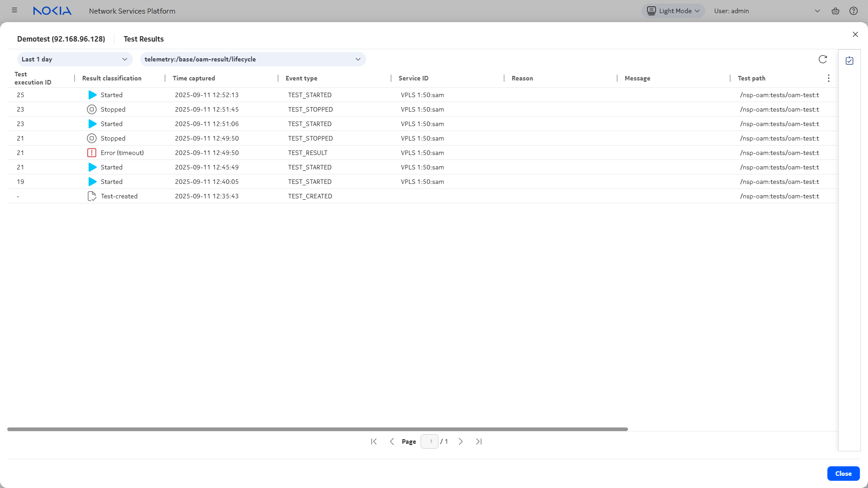Expand the Light Mode theme dropdown
868x488 pixels.
[x=673, y=11]
